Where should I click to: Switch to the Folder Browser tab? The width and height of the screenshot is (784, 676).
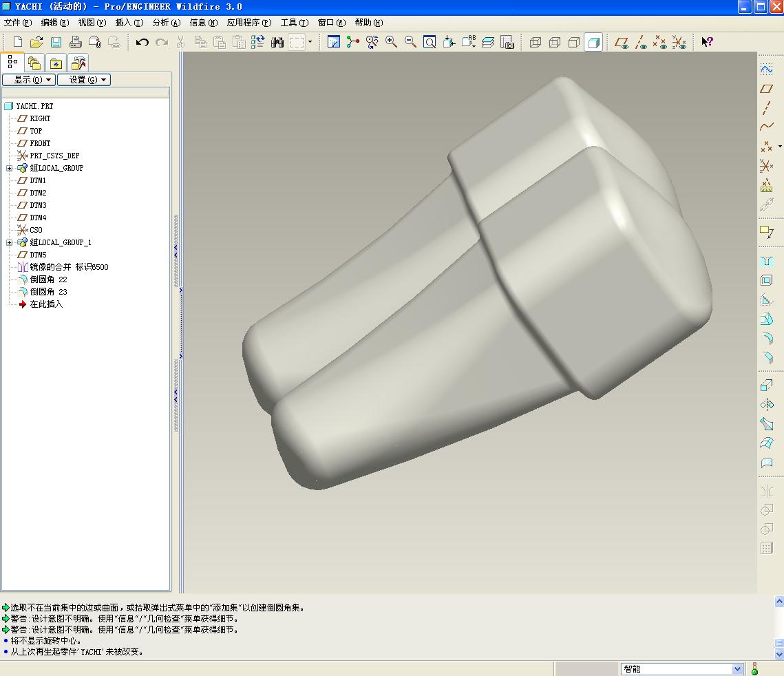pos(34,63)
